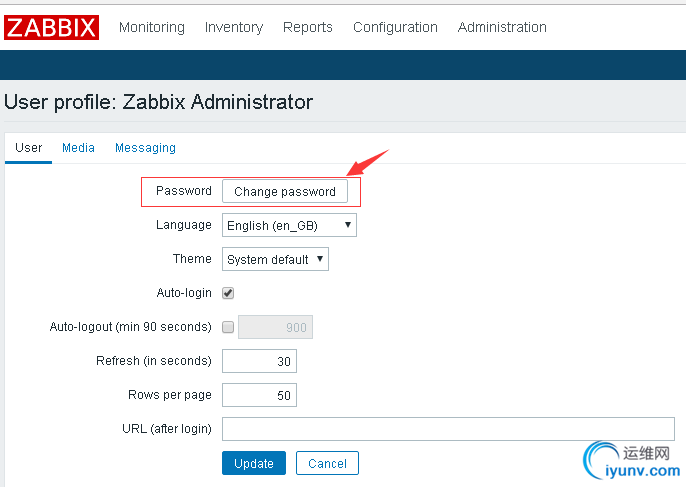Click the ZABBIX logo

pyautogui.click(x=51, y=27)
